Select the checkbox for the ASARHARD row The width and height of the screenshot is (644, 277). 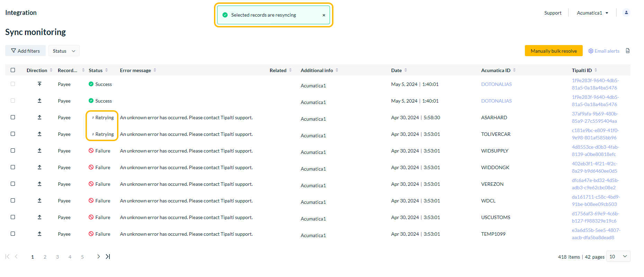(x=13, y=117)
